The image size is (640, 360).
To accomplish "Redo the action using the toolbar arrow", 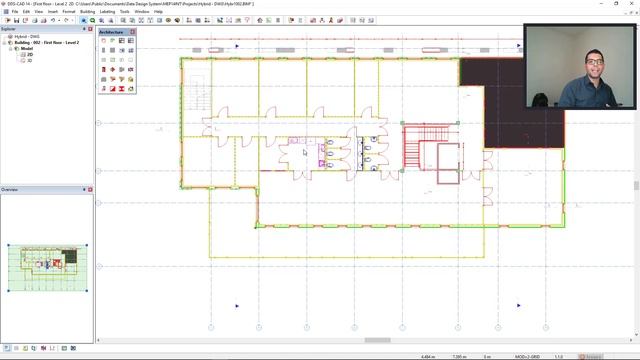I will [x=66, y=20].
